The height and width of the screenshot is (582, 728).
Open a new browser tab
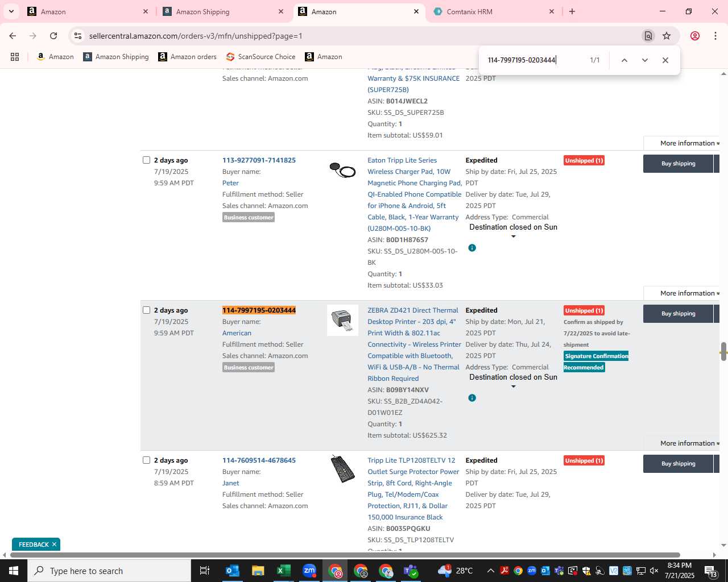pos(572,11)
